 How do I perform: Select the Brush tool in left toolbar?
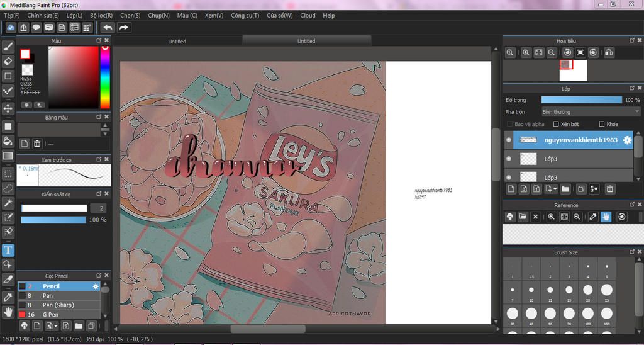pos(8,46)
